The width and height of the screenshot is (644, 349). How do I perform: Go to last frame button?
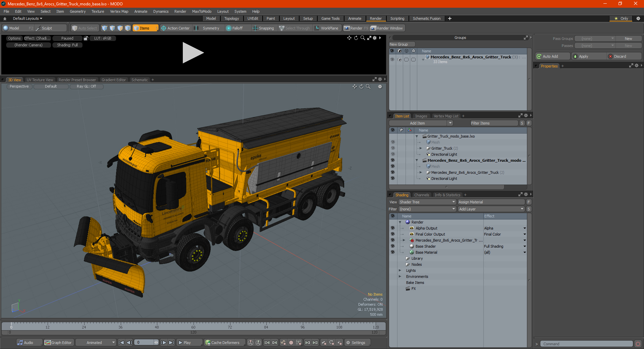coord(171,343)
